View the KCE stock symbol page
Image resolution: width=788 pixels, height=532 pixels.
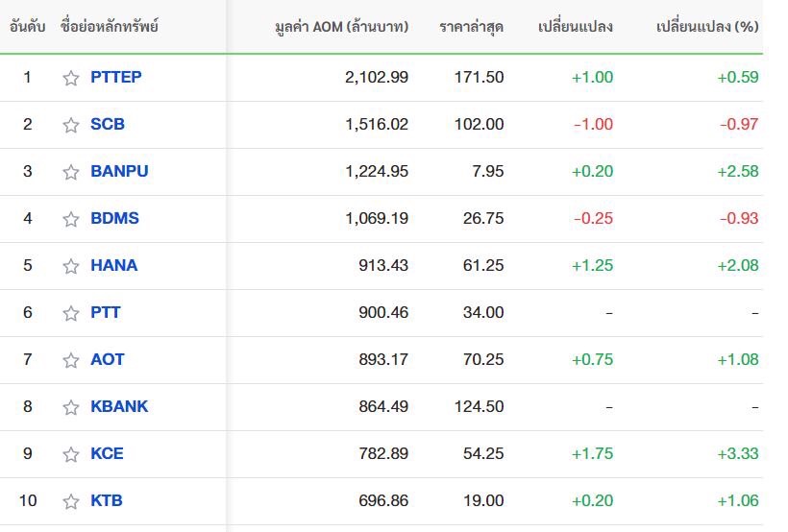click(x=107, y=453)
